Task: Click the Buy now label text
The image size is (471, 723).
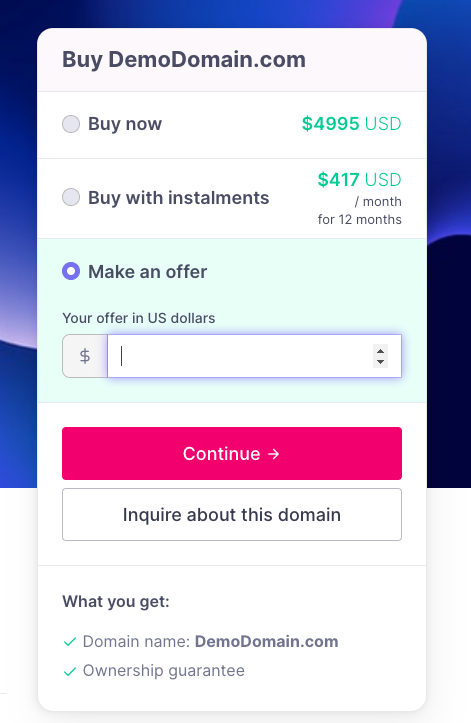Action: click(x=125, y=124)
